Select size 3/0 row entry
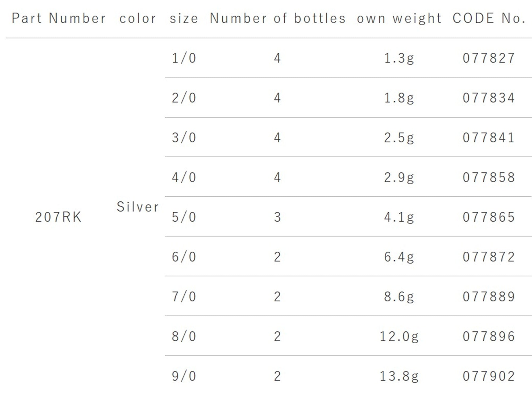Viewport: 532px width, 393px height. [x=184, y=137]
